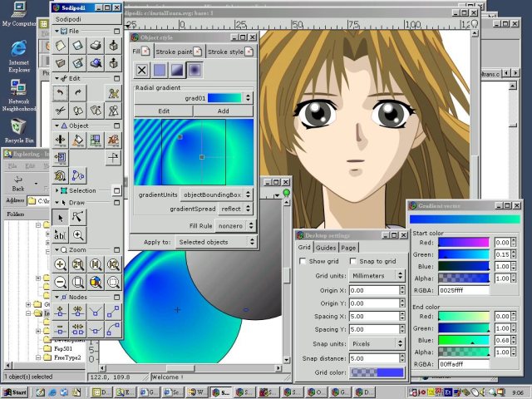
Task: Open Recycle Bin on the desktop
Action: pos(18,131)
